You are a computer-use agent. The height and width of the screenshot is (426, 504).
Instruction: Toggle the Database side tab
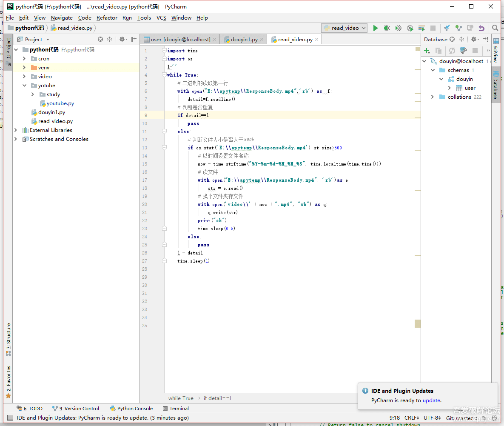(495, 85)
